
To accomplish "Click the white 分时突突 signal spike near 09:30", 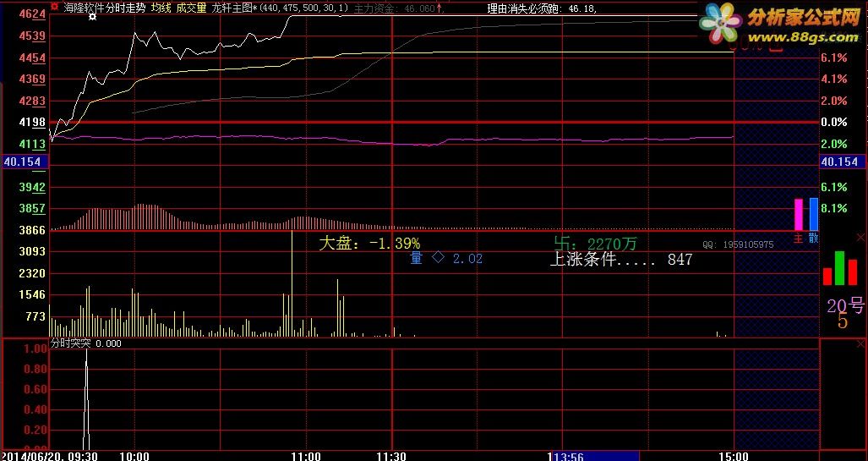I will coord(86,399).
